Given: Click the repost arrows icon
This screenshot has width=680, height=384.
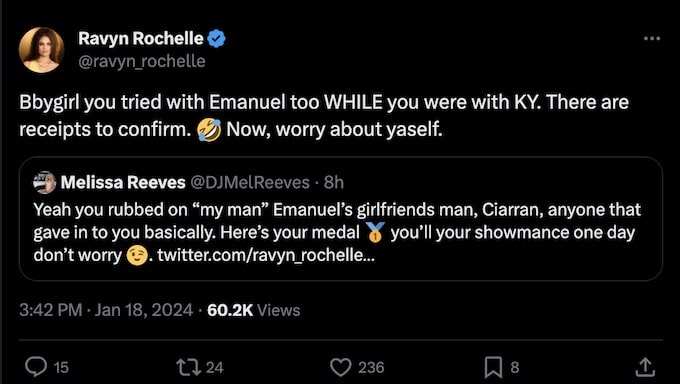Looking at the screenshot, I should (189, 367).
